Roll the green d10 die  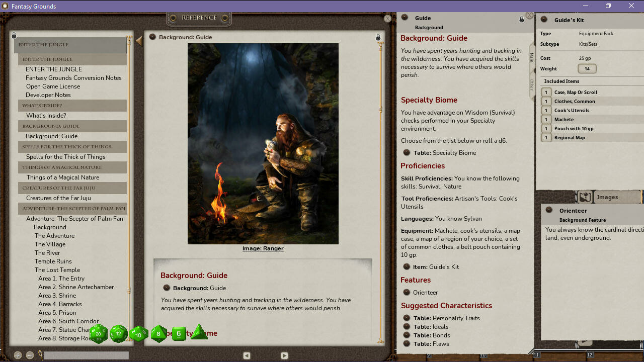[x=138, y=333]
